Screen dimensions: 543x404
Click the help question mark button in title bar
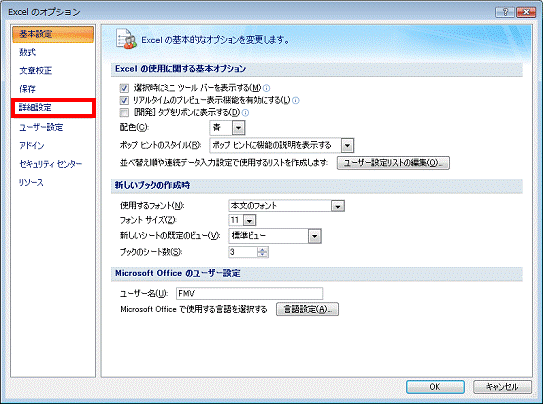[505, 12]
